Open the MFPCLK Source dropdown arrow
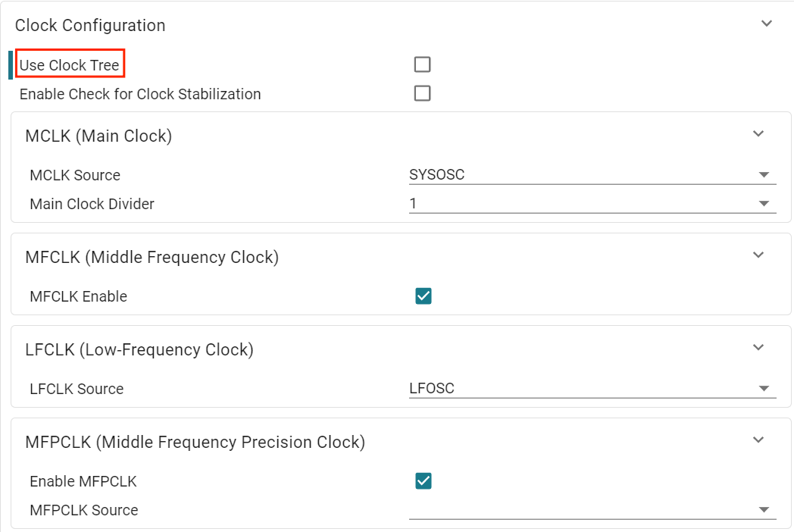 (x=764, y=510)
